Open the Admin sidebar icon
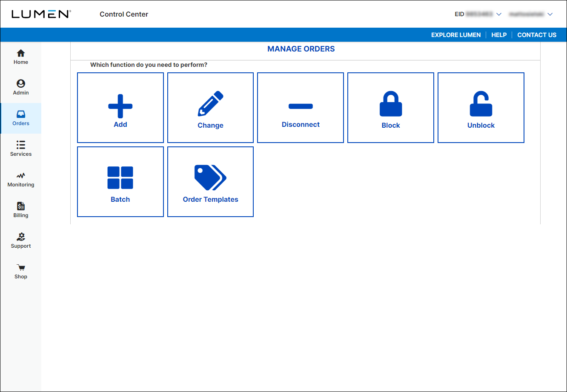The width and height of the screenshot is (567, 392). point(21,83)
